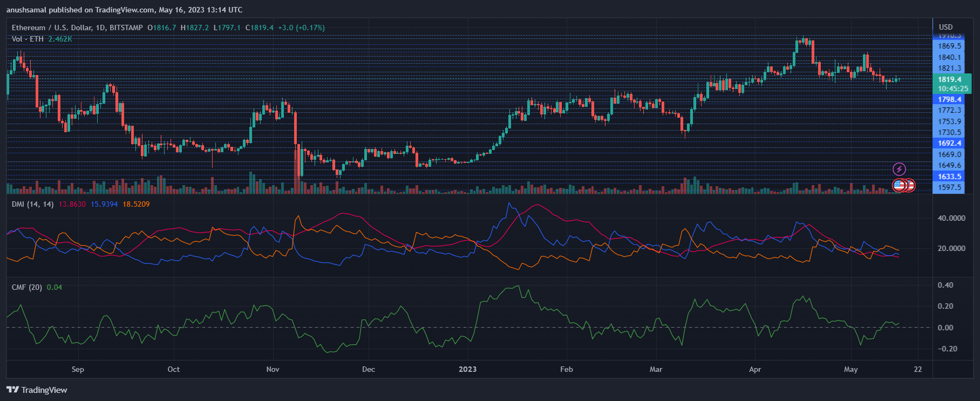
Task: Click the green CMF value 0.04
Action: (x=55, y=287)
